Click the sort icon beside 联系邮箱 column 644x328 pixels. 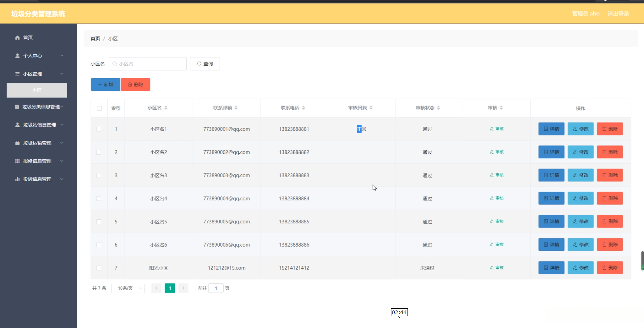click(x=236, y=108)
